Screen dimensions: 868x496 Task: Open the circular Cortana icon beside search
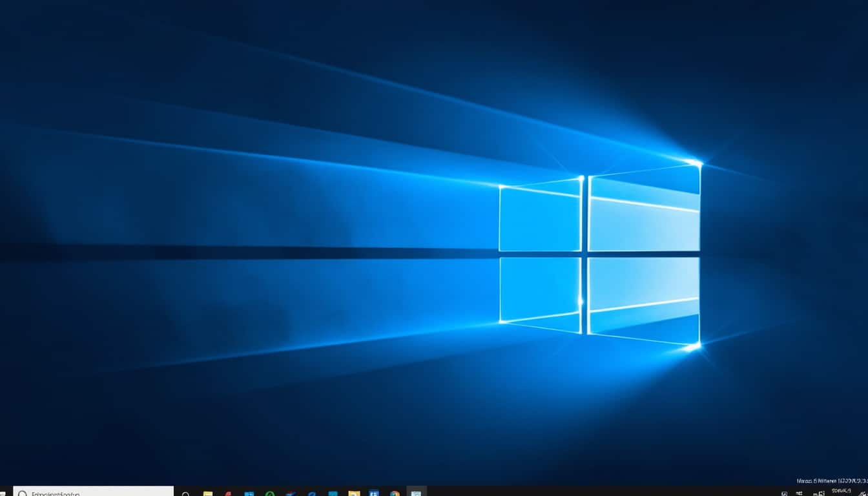tap(186, 493)
